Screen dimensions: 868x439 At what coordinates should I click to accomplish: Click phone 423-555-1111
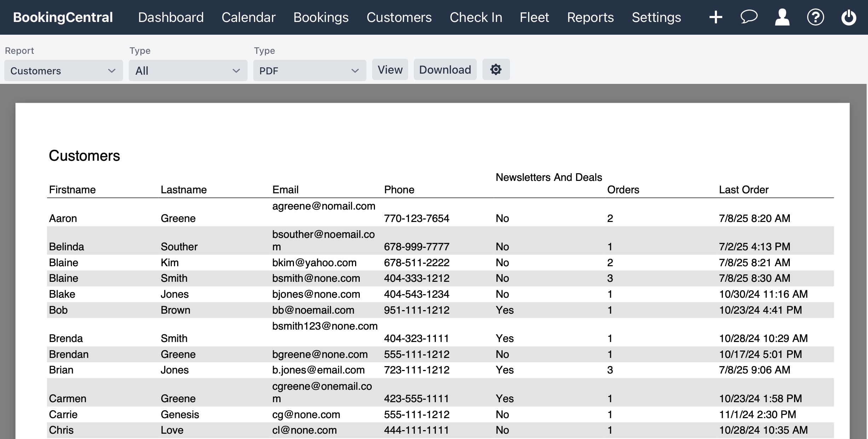coord(417,399)
